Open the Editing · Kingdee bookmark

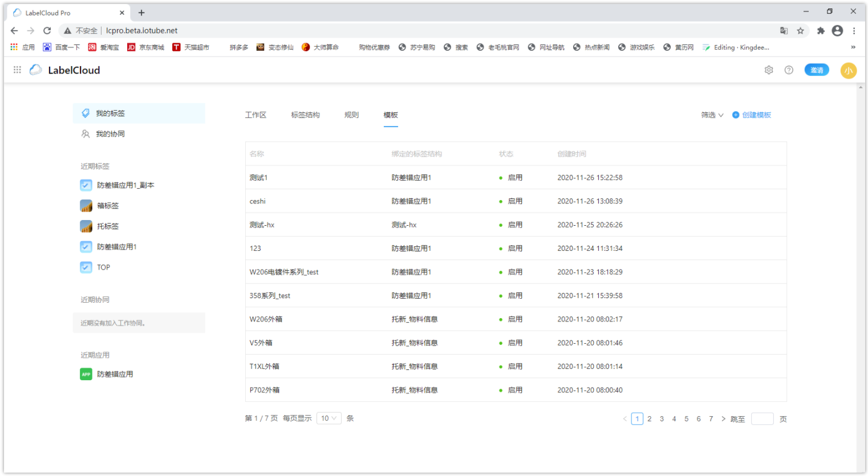point(736,47)
